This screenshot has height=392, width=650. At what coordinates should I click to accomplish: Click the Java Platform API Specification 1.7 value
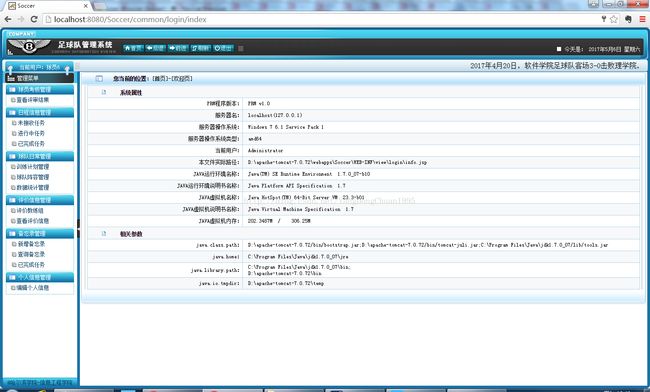[296, 186]
